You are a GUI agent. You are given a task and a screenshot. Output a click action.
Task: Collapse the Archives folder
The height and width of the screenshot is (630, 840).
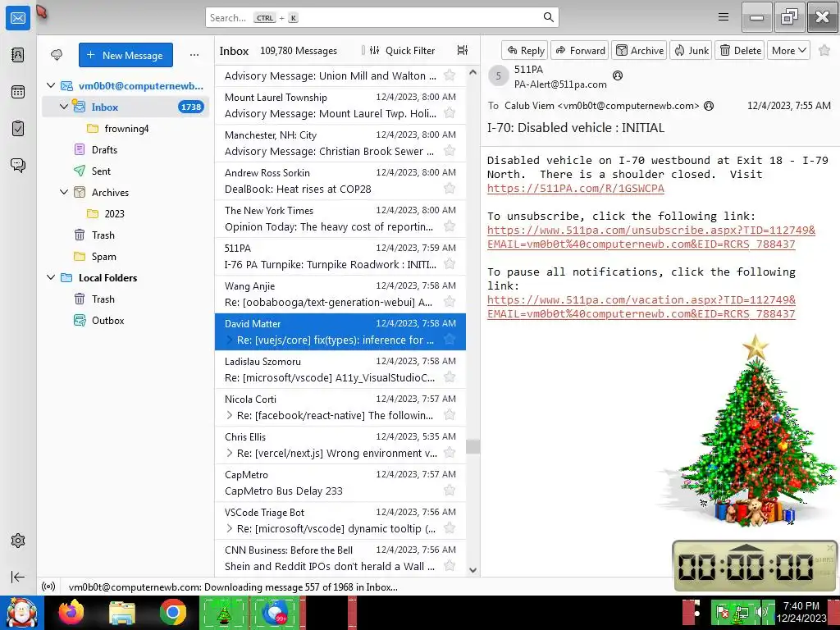pos(64,192)
